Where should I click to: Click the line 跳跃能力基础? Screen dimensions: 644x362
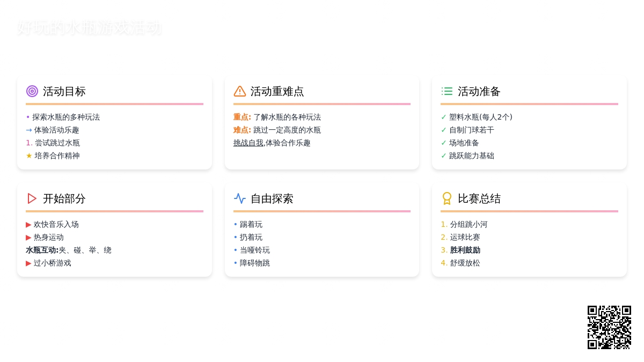(472, 156)
